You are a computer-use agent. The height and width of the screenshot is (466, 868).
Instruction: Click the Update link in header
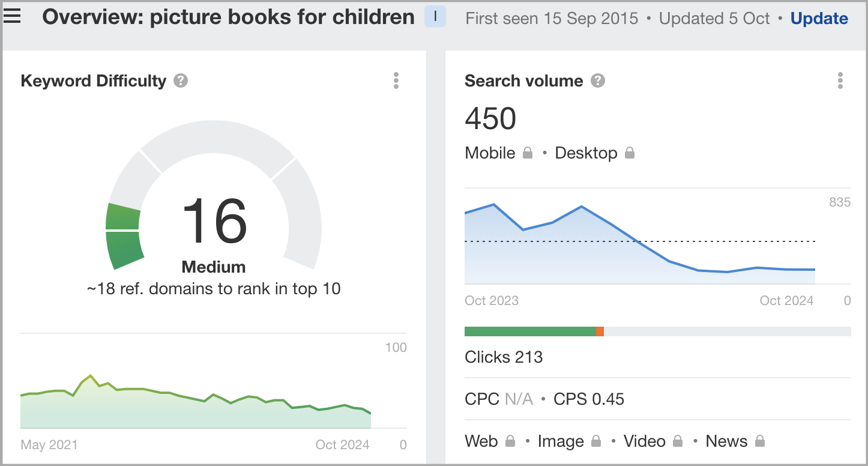[x=819, y=19]
